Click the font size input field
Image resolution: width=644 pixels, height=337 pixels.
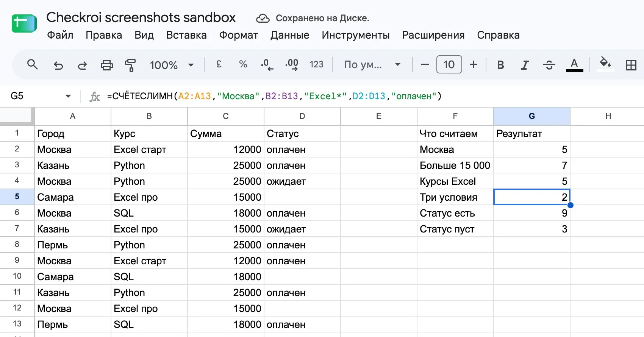(x=449, y=64)
